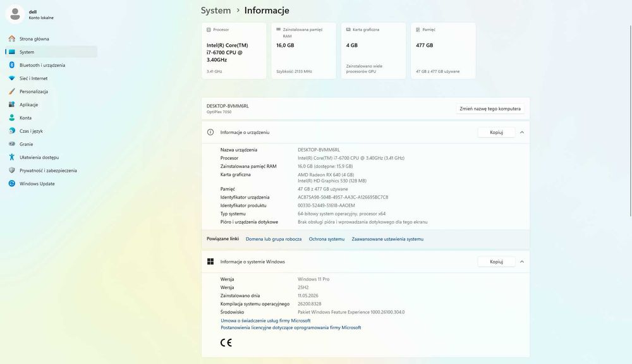Image resolution: width=632 pixels, height=364 pixels.
Task: Click the Pamięć storage card icon
Action: 418,30
